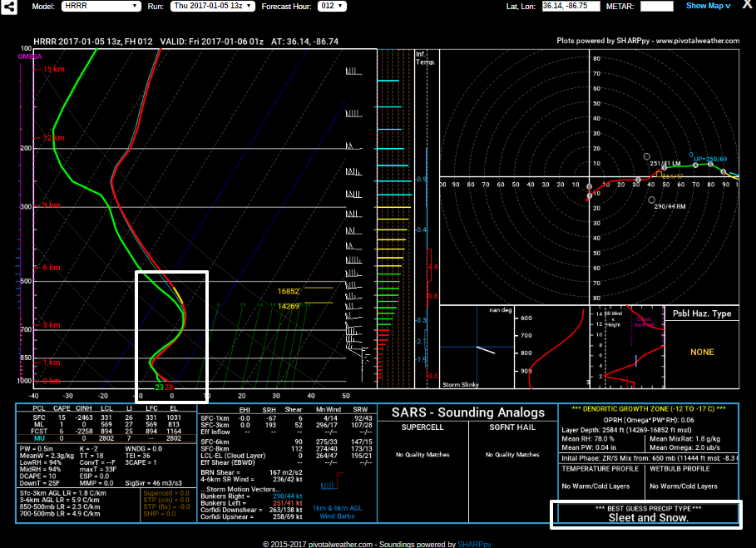Click the sounding title with VALID time
756x548 pixels.
tap(185, 42)
